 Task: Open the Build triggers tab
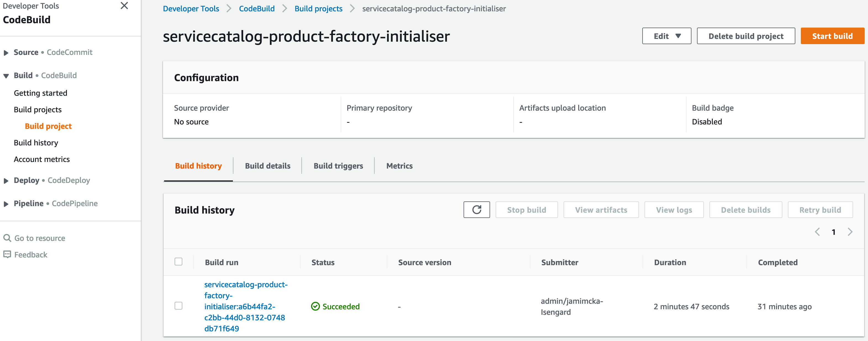coord(338,166)
